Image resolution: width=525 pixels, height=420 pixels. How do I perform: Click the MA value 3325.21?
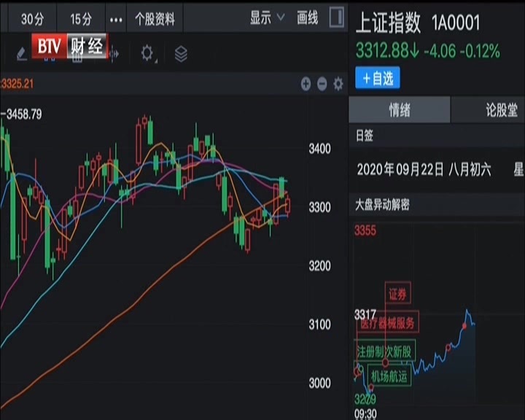[x=17, y=84]
